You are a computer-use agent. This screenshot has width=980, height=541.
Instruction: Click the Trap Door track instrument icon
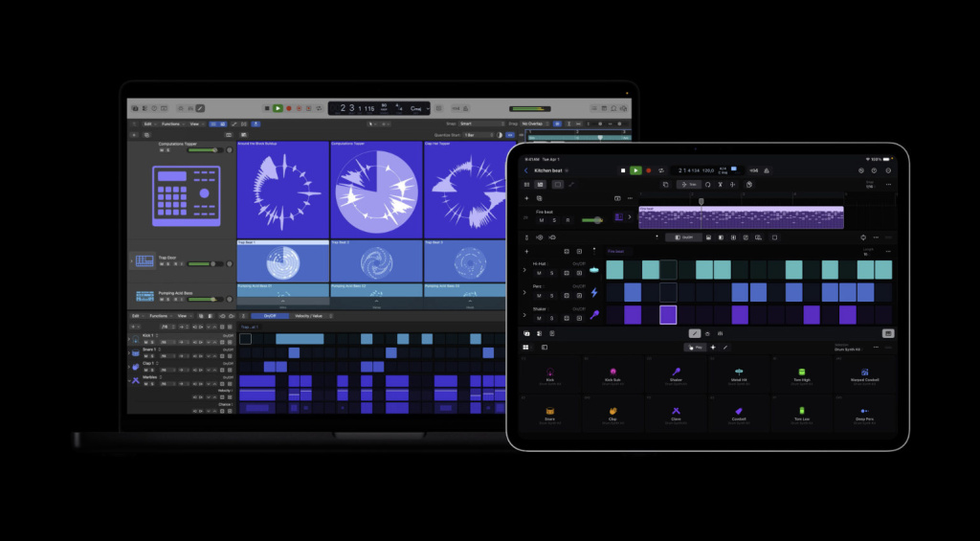pyautogui.click(x=145, y=260)
